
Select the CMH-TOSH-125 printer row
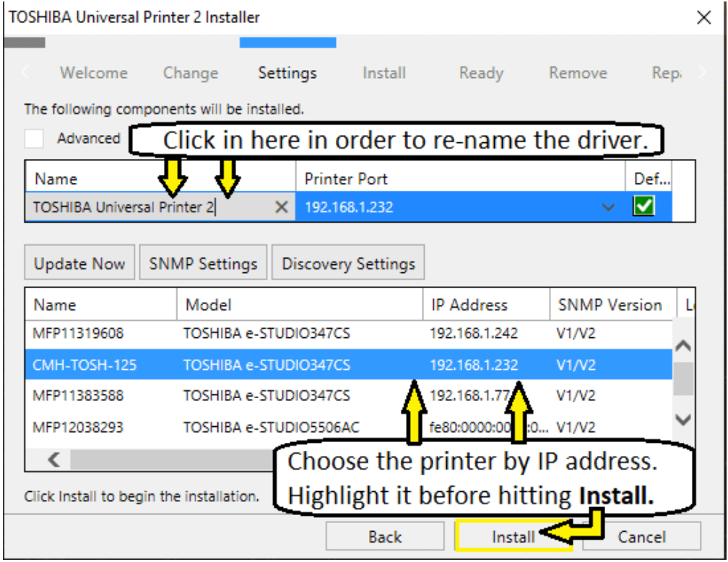pos(348,365)
